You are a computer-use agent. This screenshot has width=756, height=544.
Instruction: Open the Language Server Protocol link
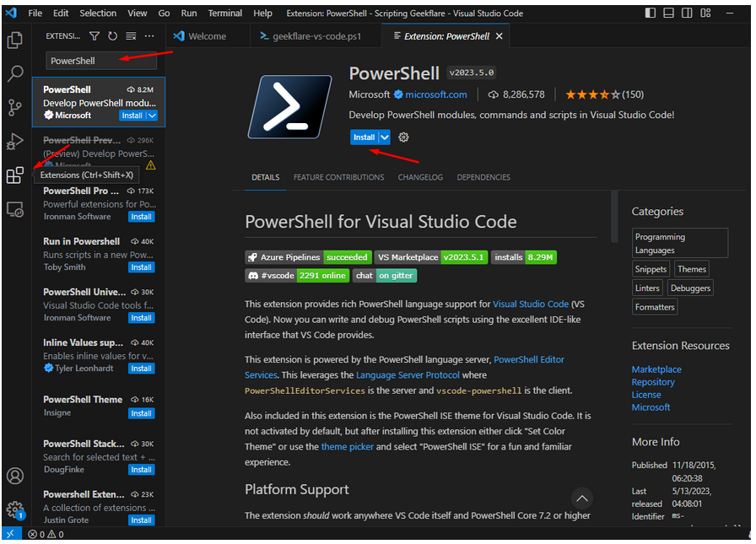[x=408, y=375]
